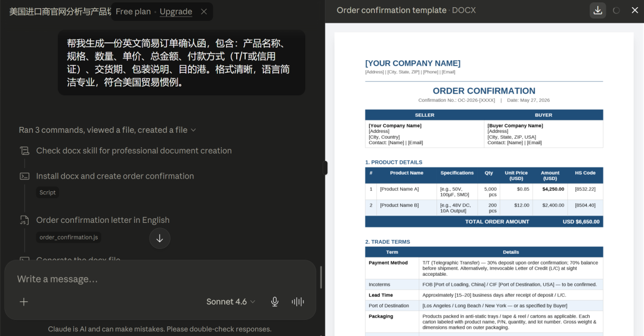This screenshot has height=336, width=644.
Task: Click the $12.00 unit price cell
Action: click(516, 207)
